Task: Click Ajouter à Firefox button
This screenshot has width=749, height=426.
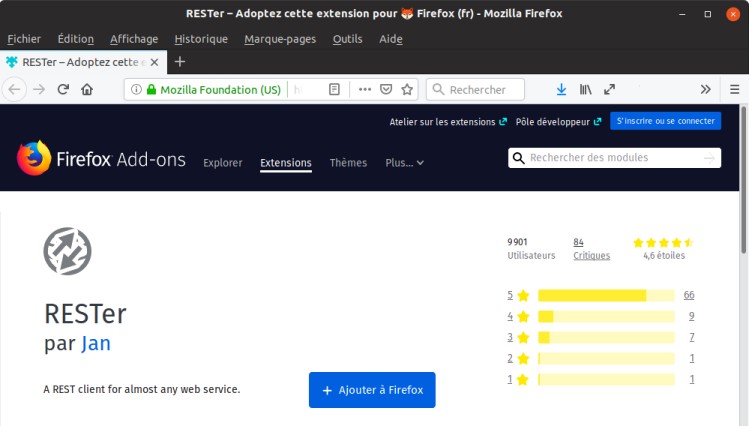Action: (x=372, y=390)
